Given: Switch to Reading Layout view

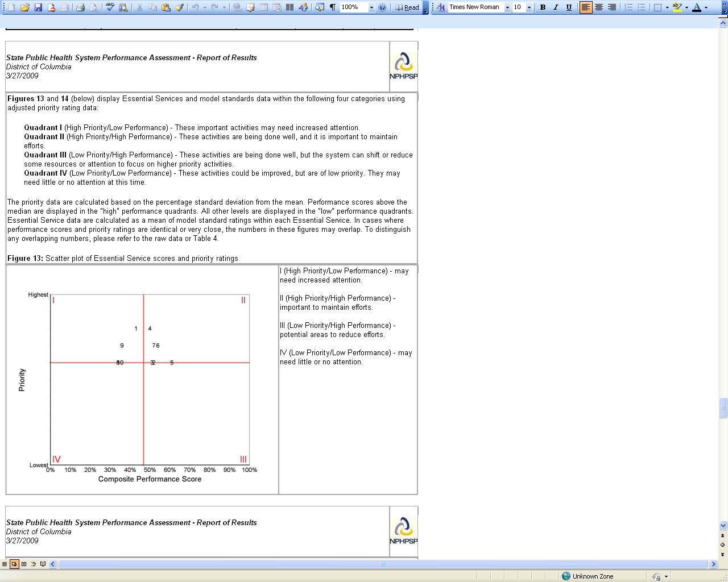Looking at the screenshot, I should [43, 564].
